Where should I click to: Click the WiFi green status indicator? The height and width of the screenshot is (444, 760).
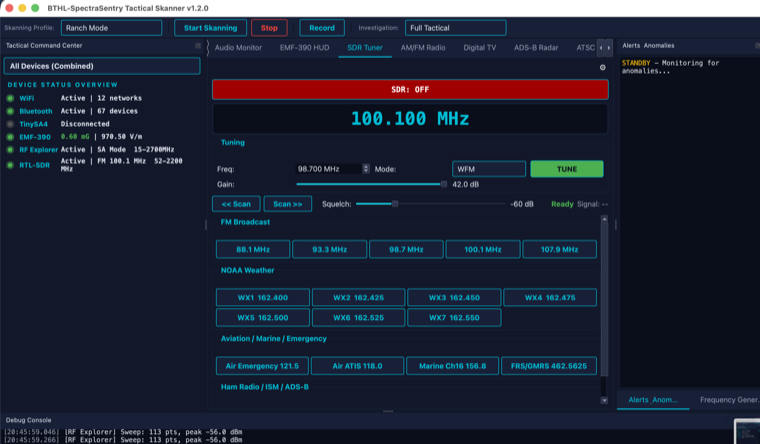coord(10,98)
